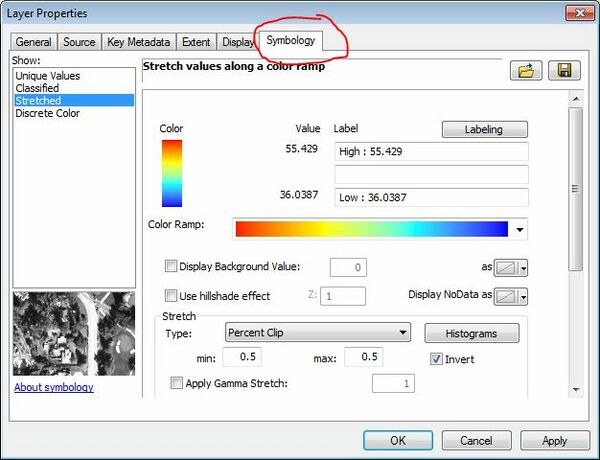Click the Histograms button
Viewport: 600px width, 460px height.
472,333
